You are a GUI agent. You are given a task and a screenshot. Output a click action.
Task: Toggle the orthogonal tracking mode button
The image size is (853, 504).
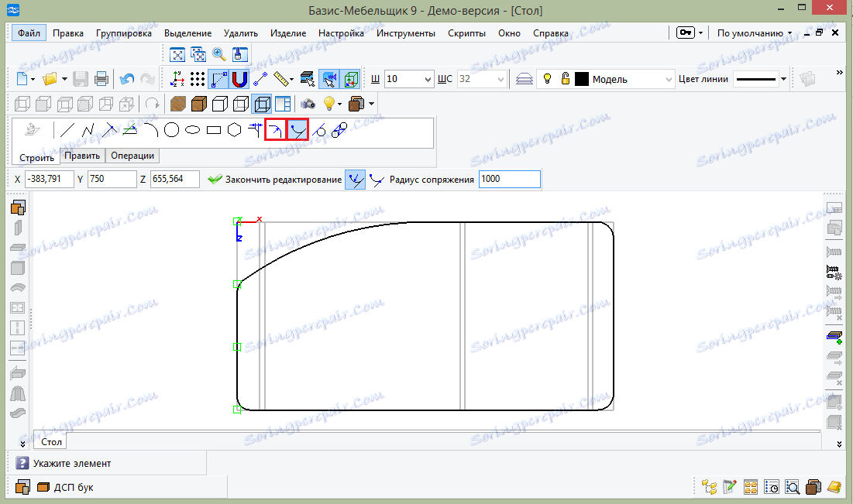pos(218,80)
